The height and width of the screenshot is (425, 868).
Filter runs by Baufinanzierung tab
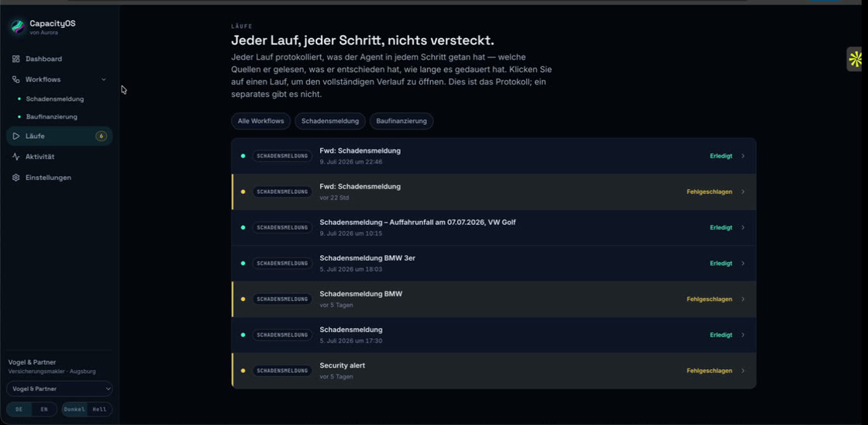point(401,121)
